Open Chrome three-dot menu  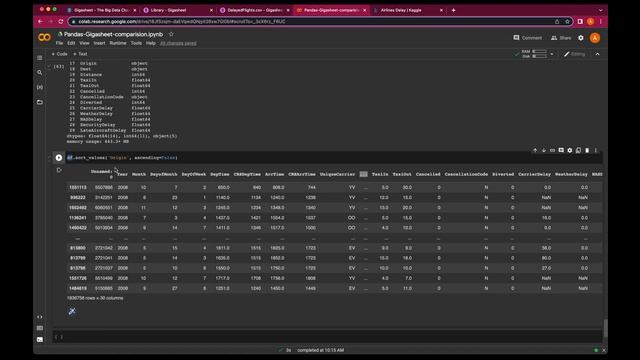coord(601,22)
